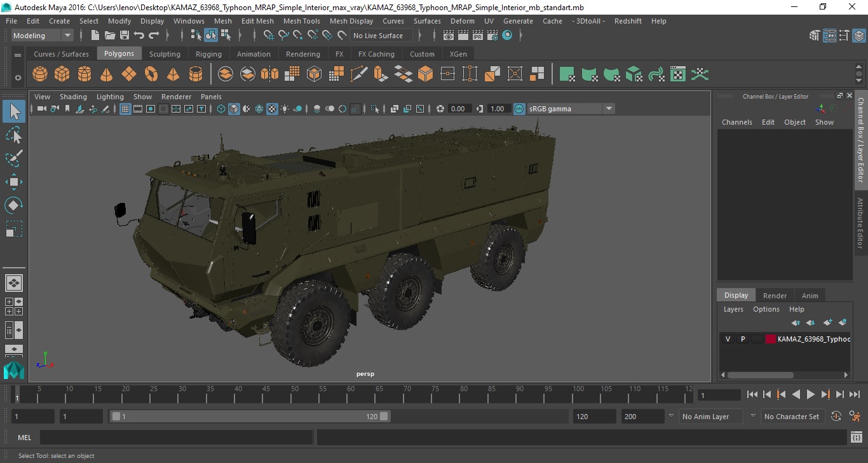This screenshot has width=868, height=463.
Task: Switch to the Rigging shelf tab
Action: [x=208, y=54]
